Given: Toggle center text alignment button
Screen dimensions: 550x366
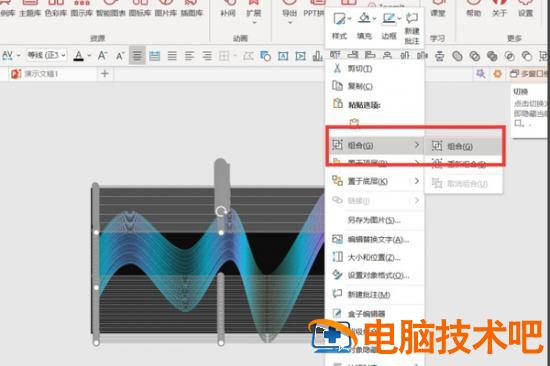Looking at the screenshot, I should point(137,56).
